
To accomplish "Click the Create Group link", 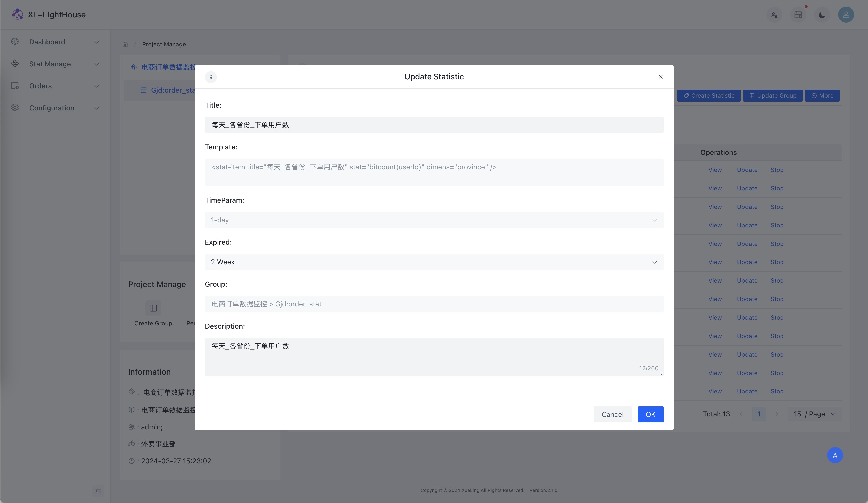I will 153,323.
